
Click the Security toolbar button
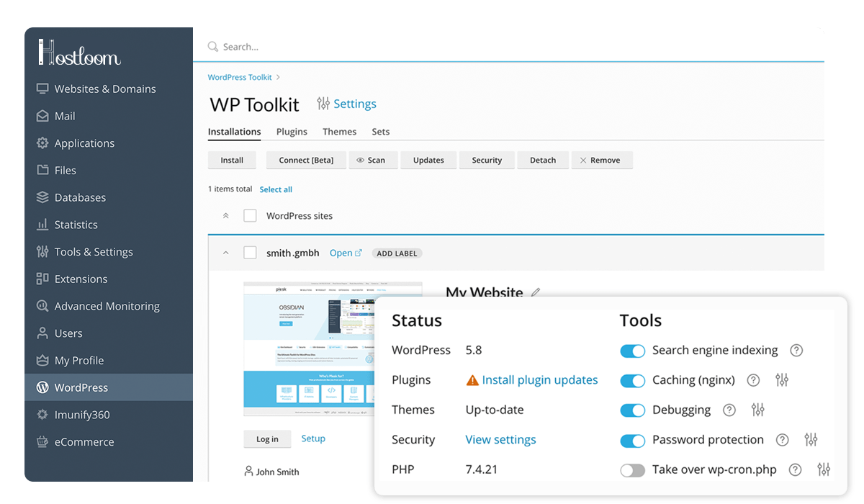coord(487,160)
